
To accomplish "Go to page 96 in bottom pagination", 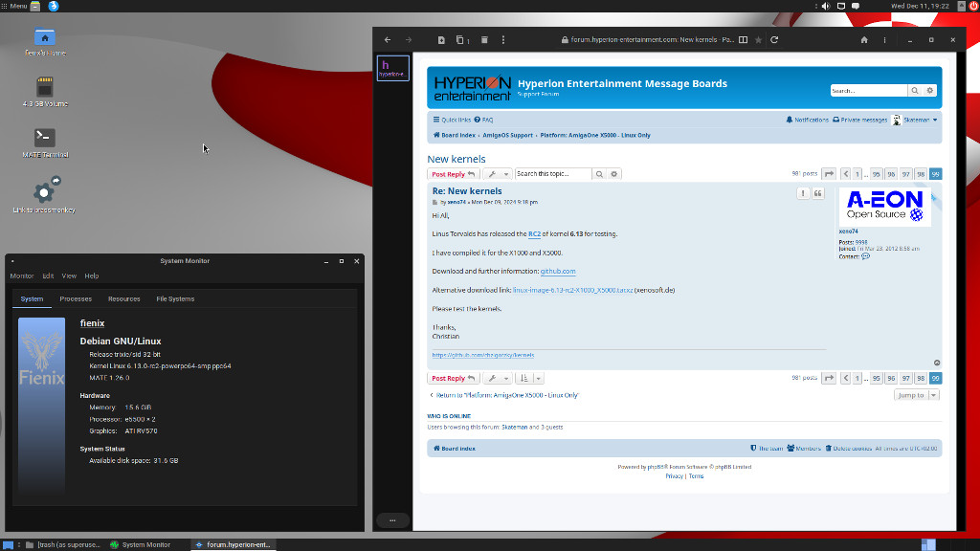I will (x=891, y=378).
